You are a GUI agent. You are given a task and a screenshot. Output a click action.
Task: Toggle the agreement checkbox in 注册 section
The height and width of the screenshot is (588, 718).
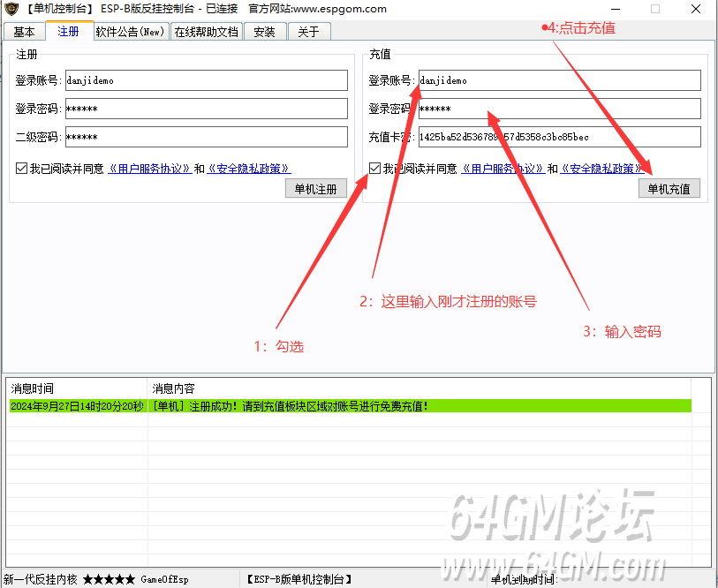(x=21, y=169)
